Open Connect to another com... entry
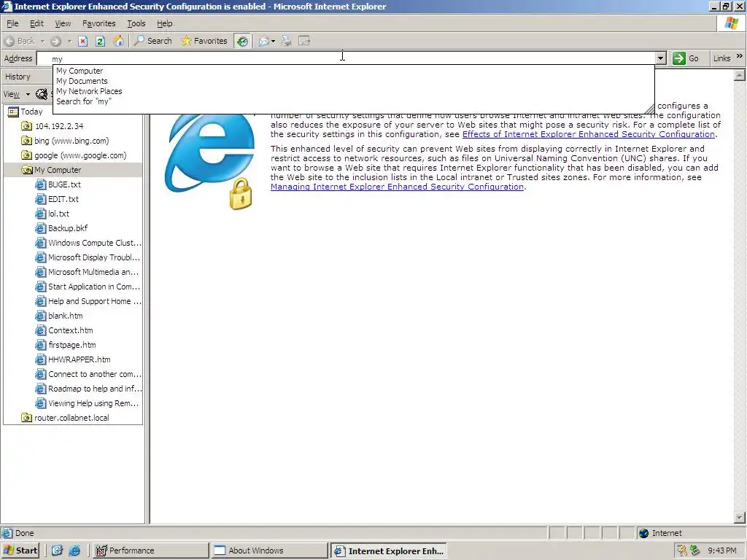This screenshot has width=747, height=560. [x=88, y=374]
